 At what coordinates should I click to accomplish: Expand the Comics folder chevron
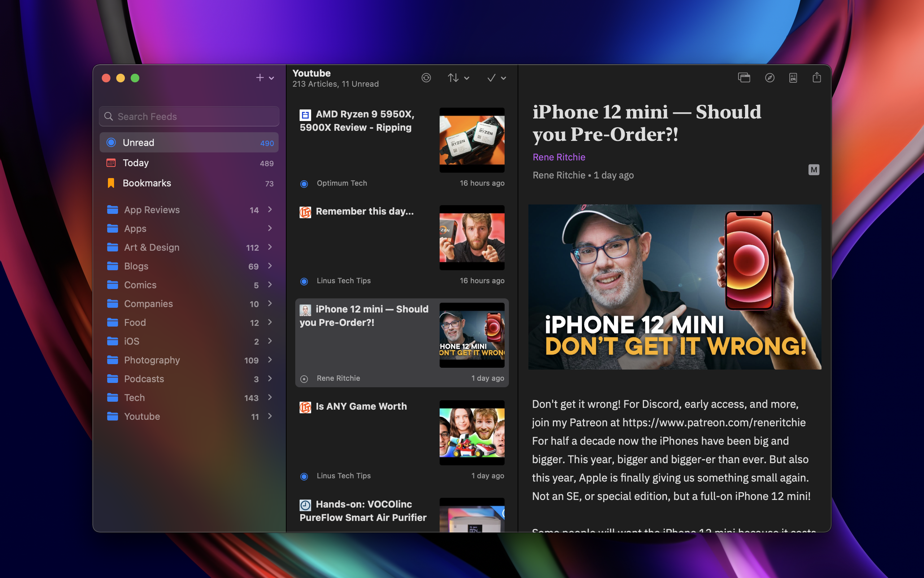pos(270,284)
